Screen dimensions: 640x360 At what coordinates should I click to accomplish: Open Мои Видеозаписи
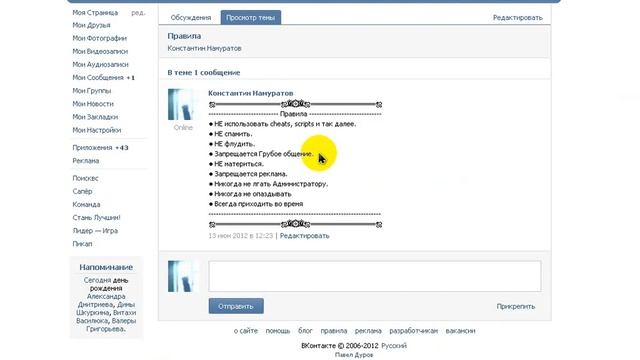tap(100, 51)
